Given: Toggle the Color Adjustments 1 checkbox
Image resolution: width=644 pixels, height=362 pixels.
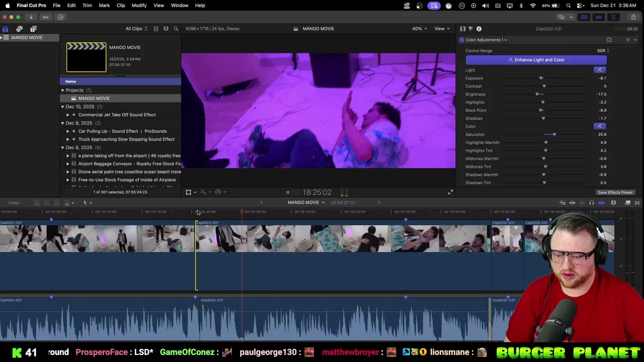Looking at the screenshot, I should (462, 40).
